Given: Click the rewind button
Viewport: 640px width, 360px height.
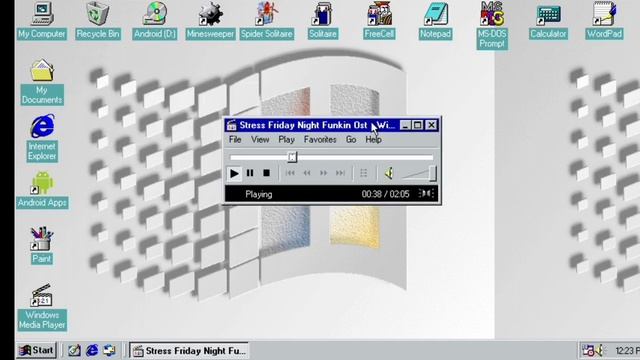Looking at the screenshot, I should (307, 173).
